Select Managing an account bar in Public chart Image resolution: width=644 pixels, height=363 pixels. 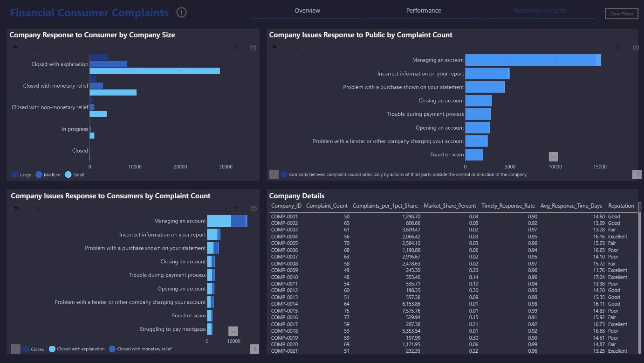[533, 60]
